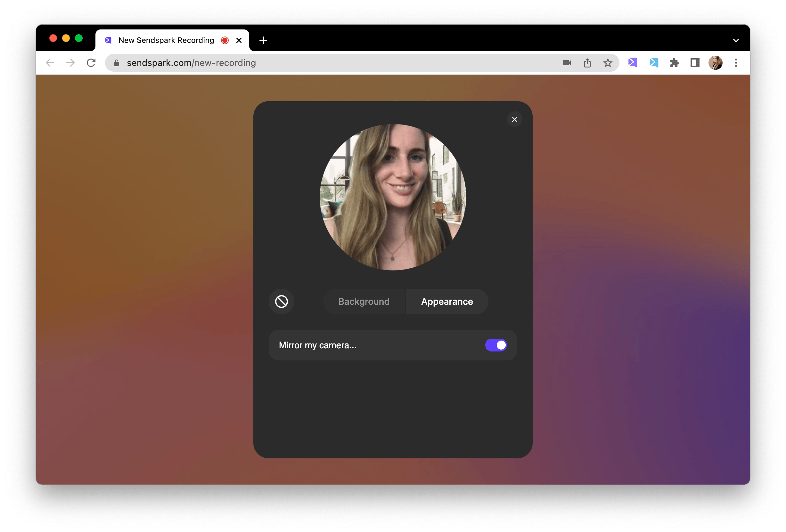Go forward in browser history
The height and width of the screenshot is (532, 786).
coord(70,63)
